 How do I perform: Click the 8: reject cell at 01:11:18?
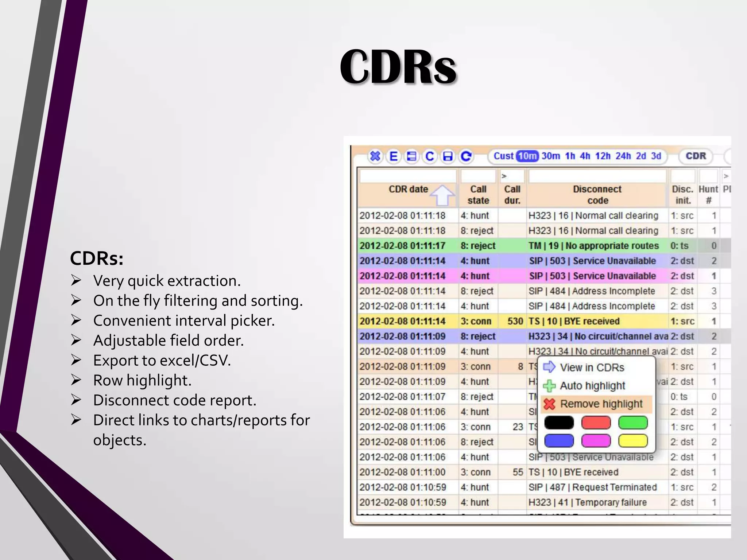478,231
